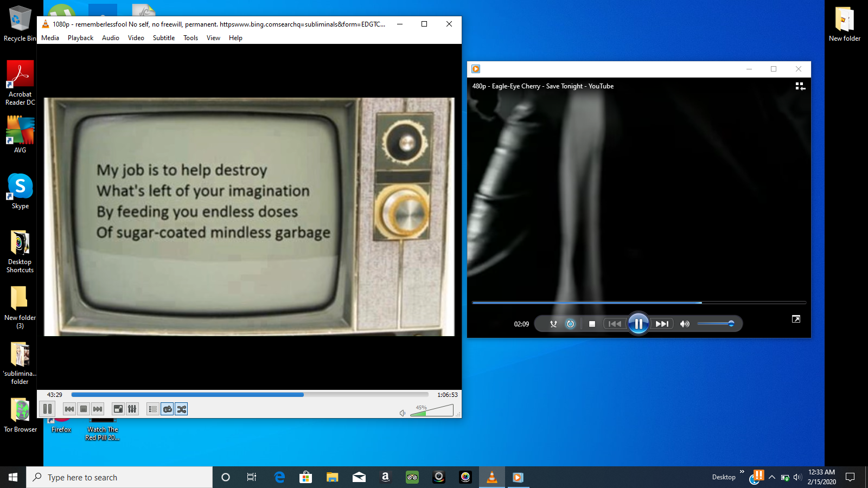Skip to next track in Media Player
Image resolution: width=868 pixels, height=488 pixels.
pyautogui.click(x=662, y=324)
